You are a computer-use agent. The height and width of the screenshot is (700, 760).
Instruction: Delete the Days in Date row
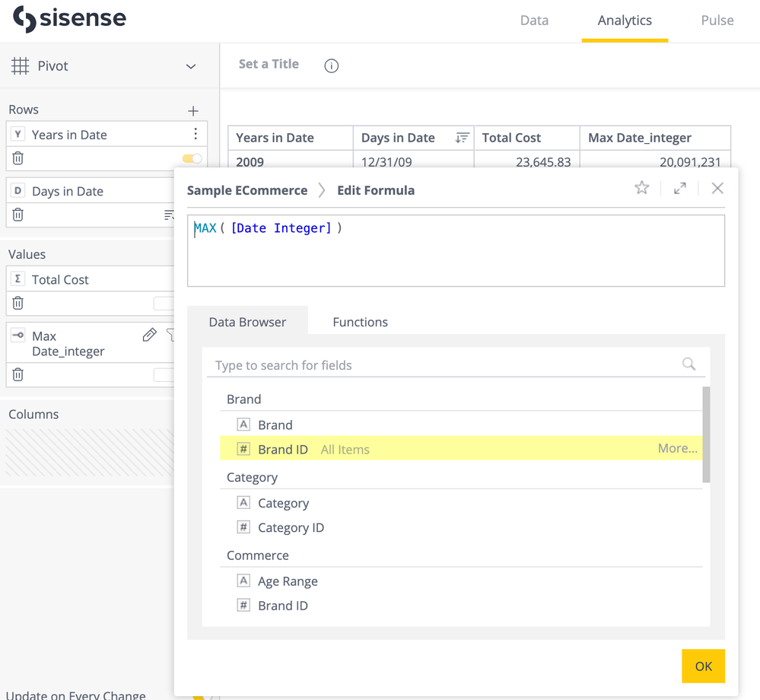pyautogui.click(x=18, y=215)
